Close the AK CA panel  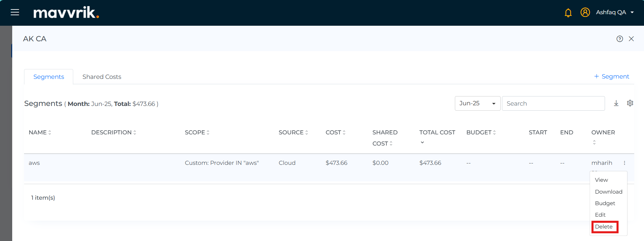(x=631, y=39)
